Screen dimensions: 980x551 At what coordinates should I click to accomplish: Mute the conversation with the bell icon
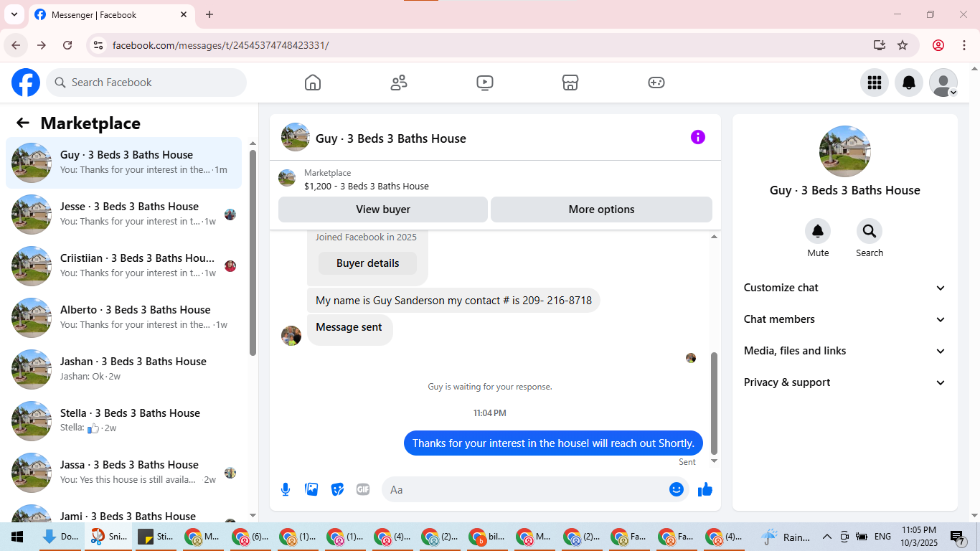[818, 231]
